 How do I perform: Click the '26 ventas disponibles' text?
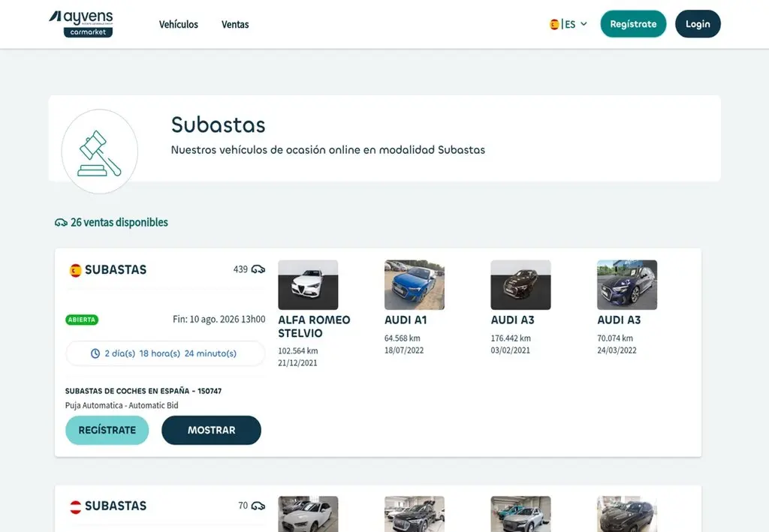click(x=119, y=222)
